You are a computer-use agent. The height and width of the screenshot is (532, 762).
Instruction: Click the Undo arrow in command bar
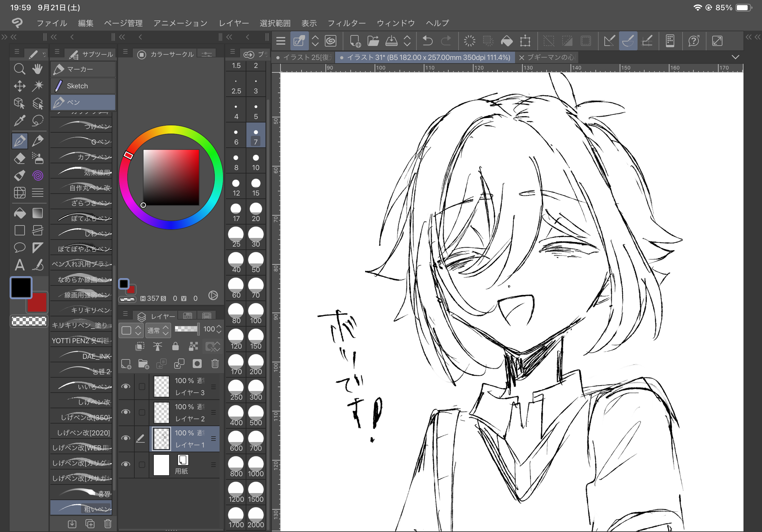pos(428,41)
